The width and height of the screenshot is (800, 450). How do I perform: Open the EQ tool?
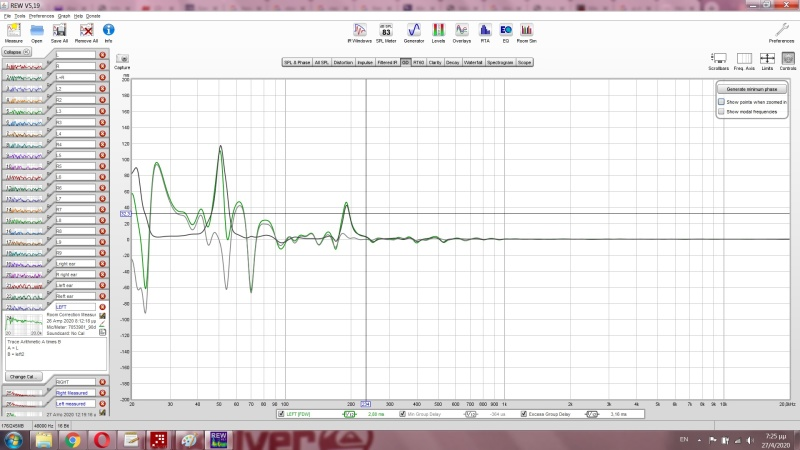[x=506, y=31]
